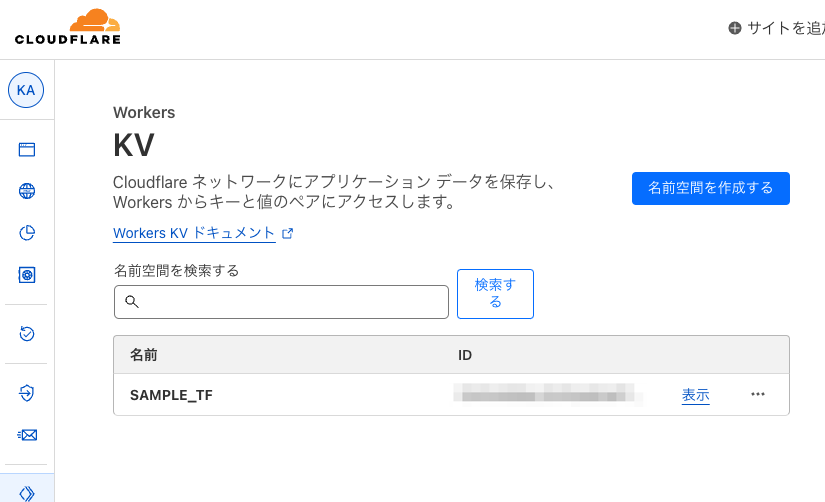Open the shield with arrow Zero Trust icon
This screenshot has height=502, width=825.
tap(27, 393)
